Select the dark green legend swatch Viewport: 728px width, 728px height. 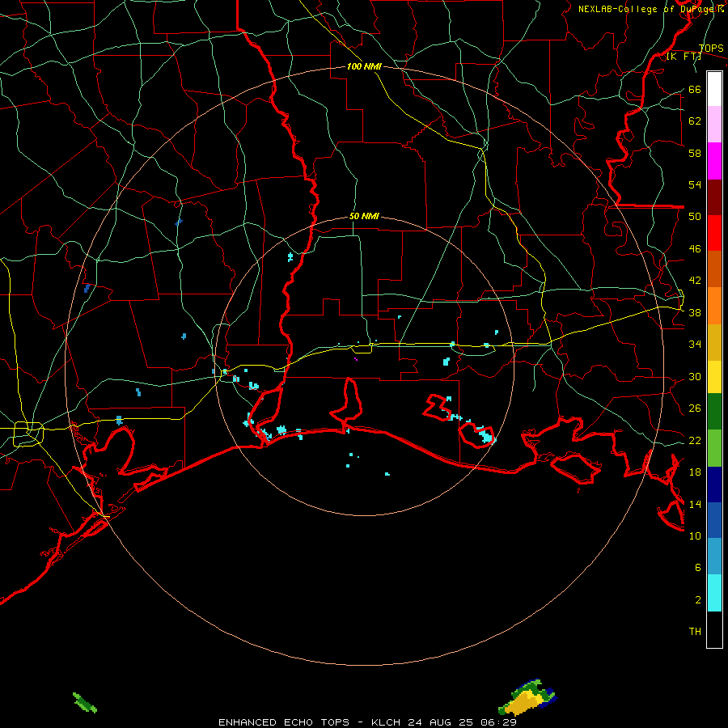point(714,412)
